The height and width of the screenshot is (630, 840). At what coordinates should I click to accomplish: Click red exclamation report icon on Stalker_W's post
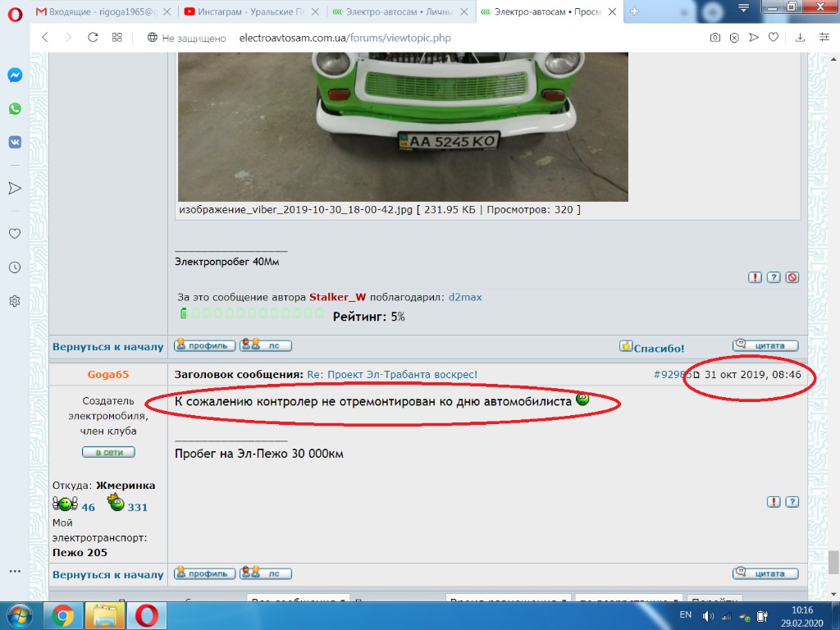(x=755, y=277)
